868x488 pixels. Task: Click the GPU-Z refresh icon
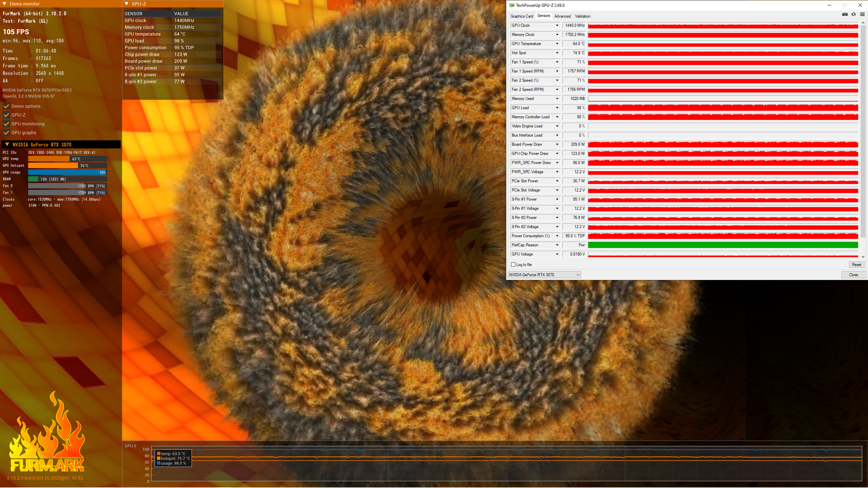pos(854,14)
